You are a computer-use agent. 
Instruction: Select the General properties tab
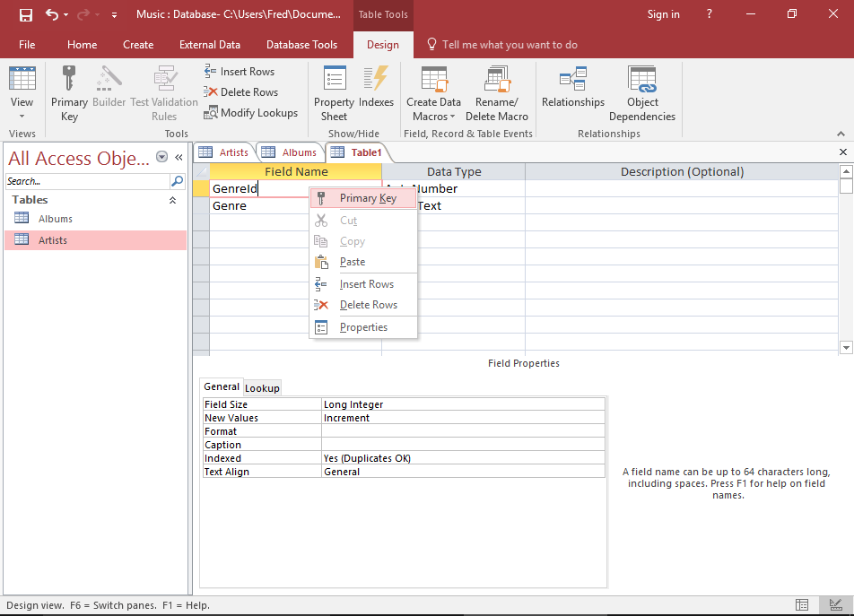click(x=221, y=386)
